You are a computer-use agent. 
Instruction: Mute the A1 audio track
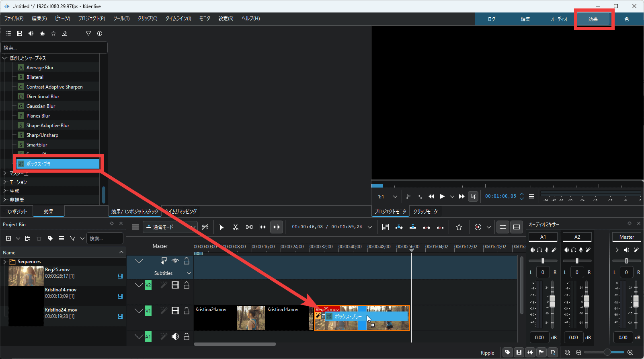pos(175,336)
